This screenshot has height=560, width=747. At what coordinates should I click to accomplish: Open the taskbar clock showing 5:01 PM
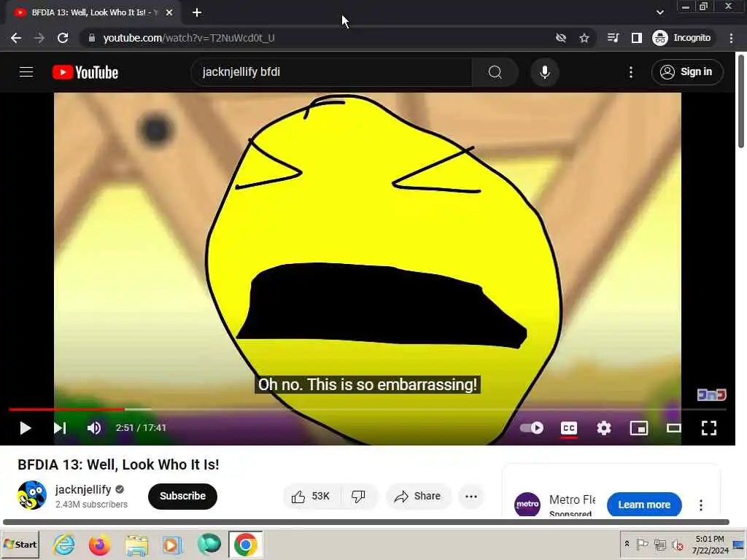pos(710,544)
